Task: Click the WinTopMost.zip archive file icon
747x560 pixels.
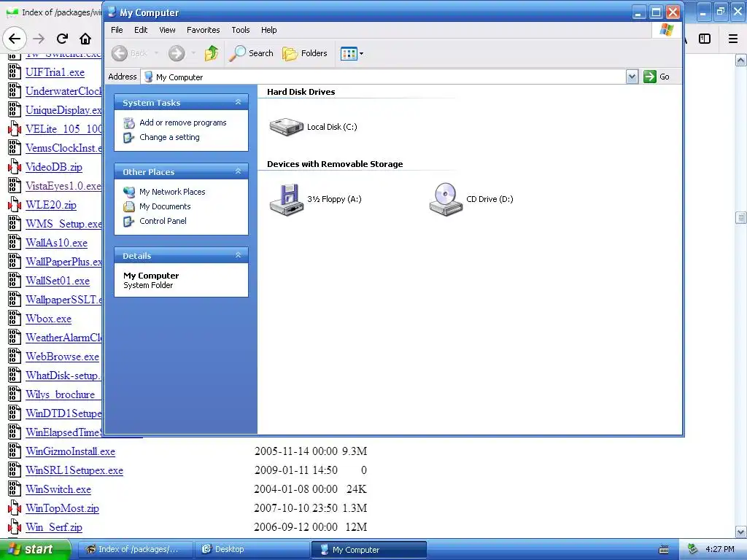Action: 15,508
